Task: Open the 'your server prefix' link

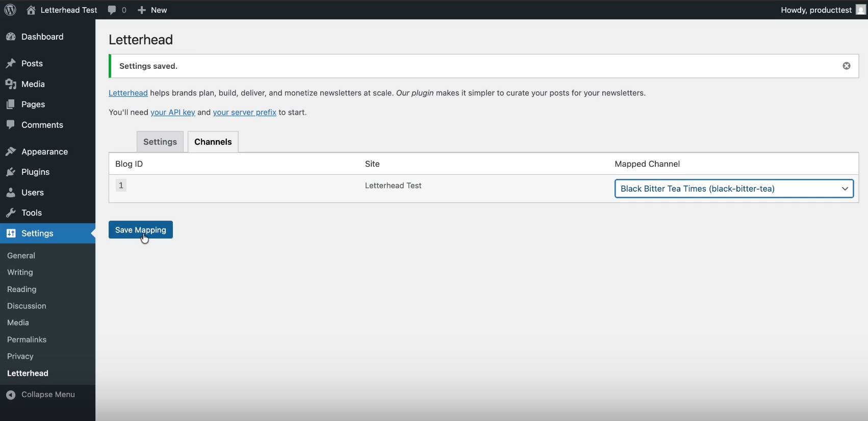Action: tap(244, 113)
